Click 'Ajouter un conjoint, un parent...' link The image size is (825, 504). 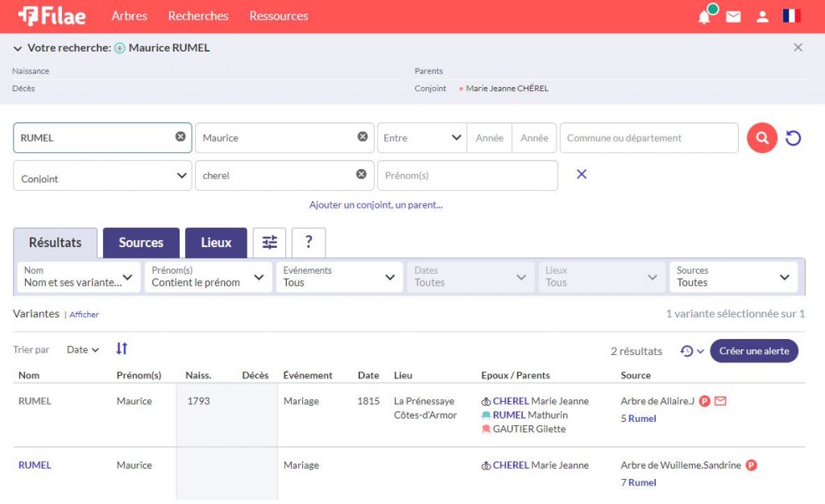tap(375, 205)
